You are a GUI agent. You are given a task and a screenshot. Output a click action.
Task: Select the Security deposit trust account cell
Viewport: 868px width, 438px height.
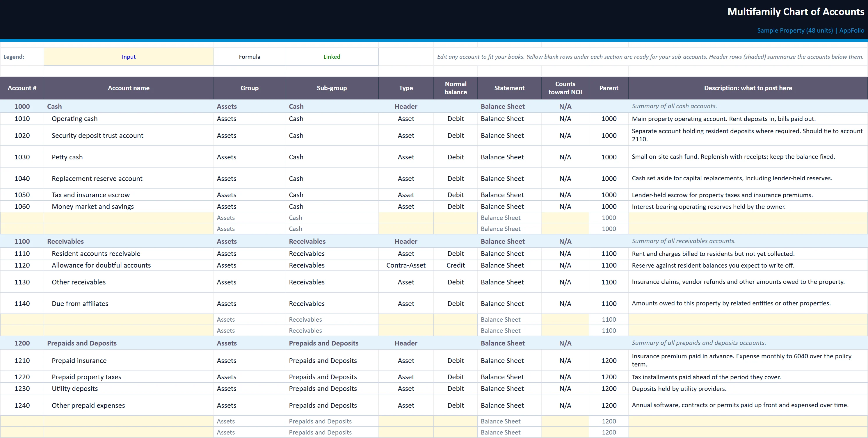(129, 136)
